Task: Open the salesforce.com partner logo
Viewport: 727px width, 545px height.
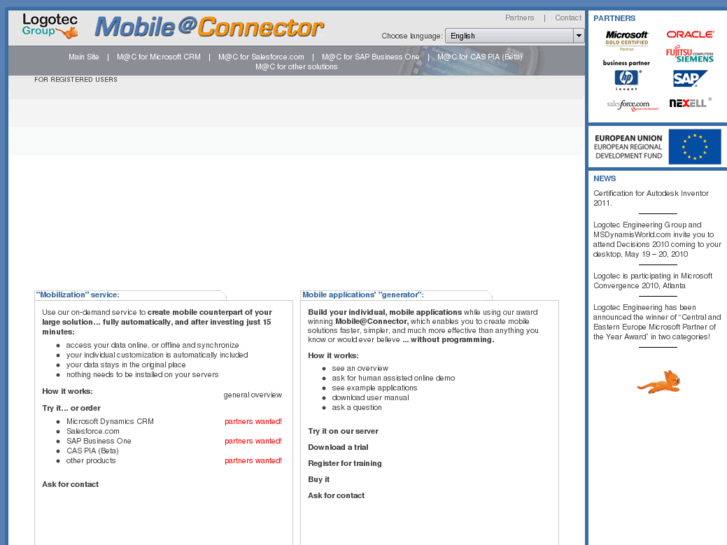Action: click(x=632, y=105)
